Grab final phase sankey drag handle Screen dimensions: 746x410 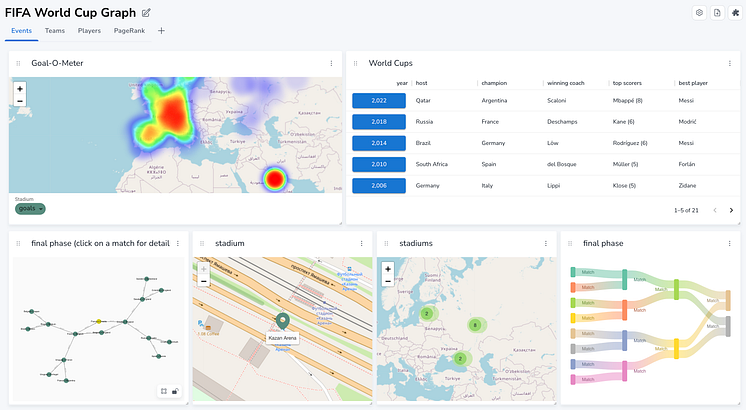pos(570,244)
